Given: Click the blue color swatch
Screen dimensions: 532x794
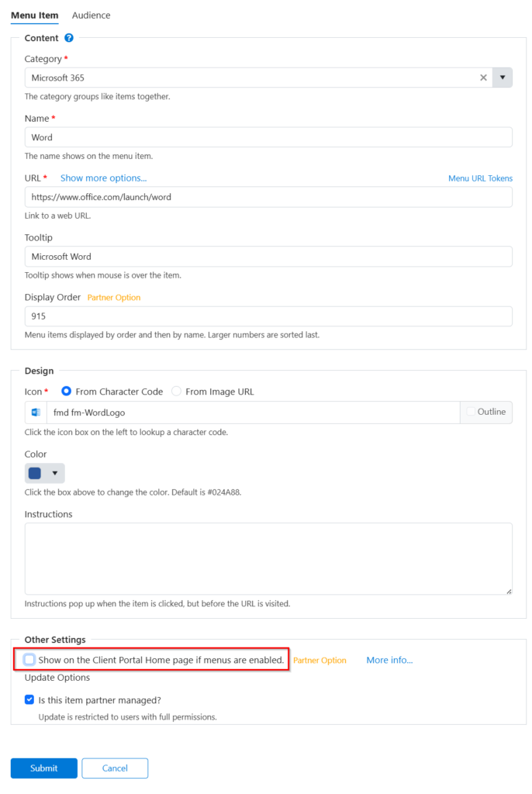Looking at the screenshot, I should (35, 474).
